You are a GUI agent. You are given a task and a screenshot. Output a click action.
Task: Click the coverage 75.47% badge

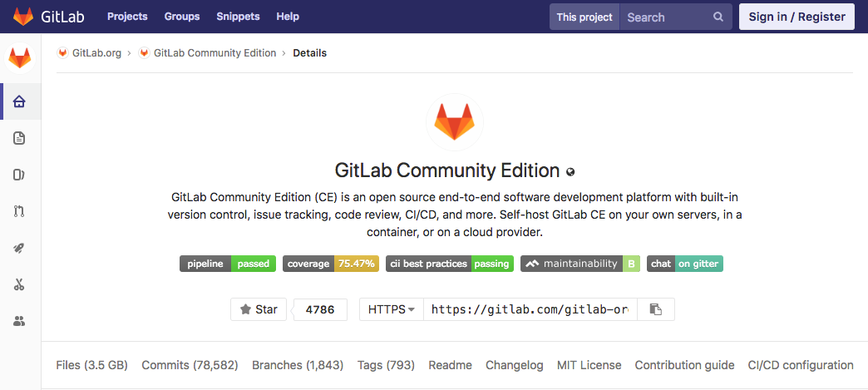(331, 264)
